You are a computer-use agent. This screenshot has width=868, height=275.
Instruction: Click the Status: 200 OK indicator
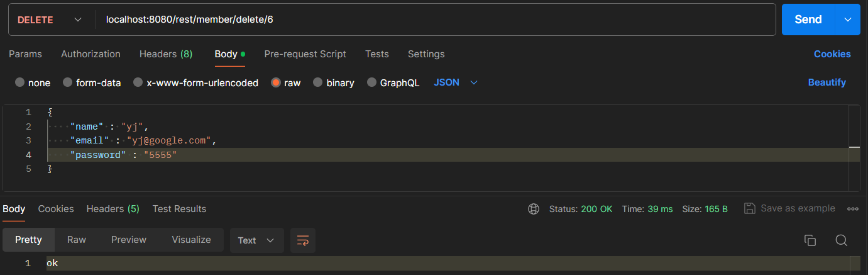581,209
